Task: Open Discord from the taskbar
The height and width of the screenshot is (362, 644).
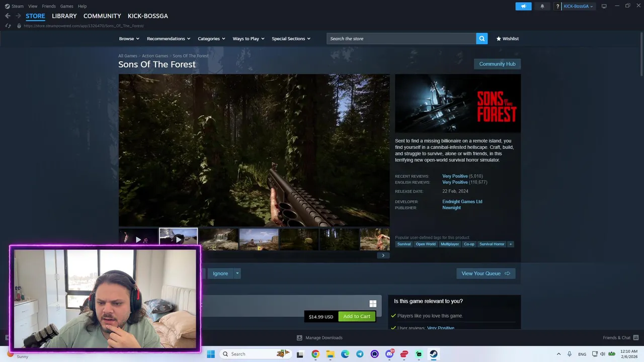Action: point(389,354)
